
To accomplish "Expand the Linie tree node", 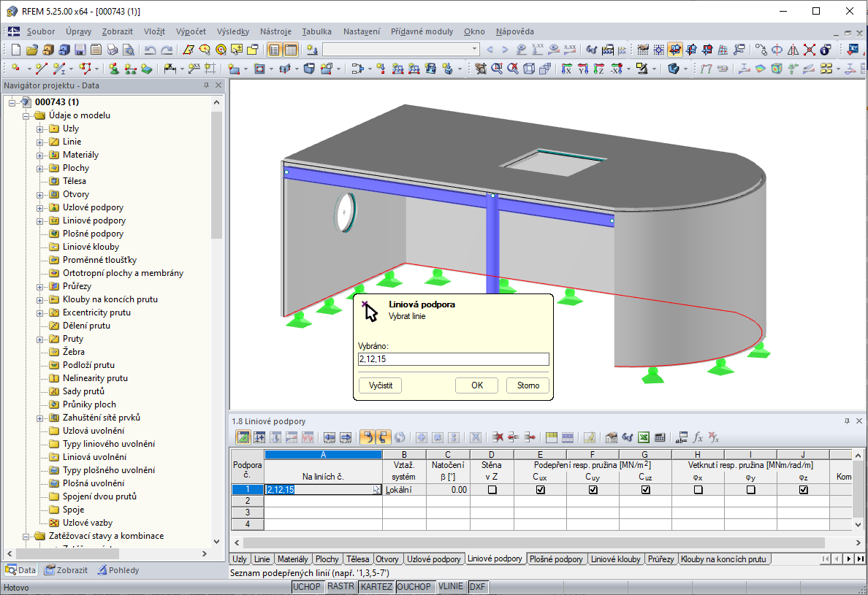I will (40, 142).
